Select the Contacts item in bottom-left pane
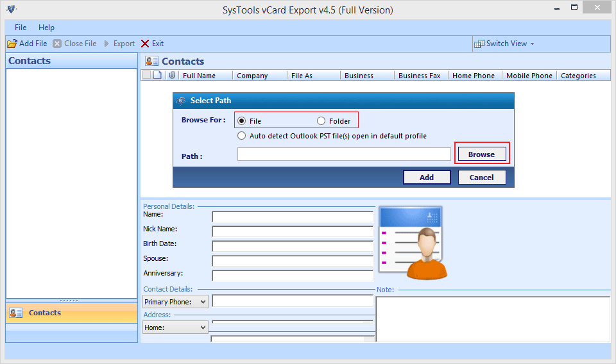The height and width of the screenshot is (364, 616). coord(71,313)
